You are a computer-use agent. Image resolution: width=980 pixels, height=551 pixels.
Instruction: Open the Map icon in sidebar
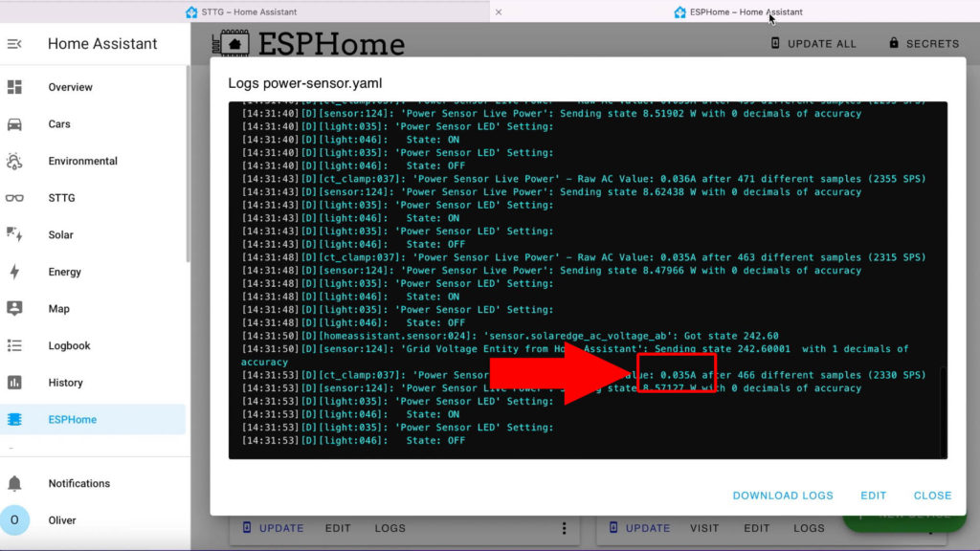click(x=14, y=309)
